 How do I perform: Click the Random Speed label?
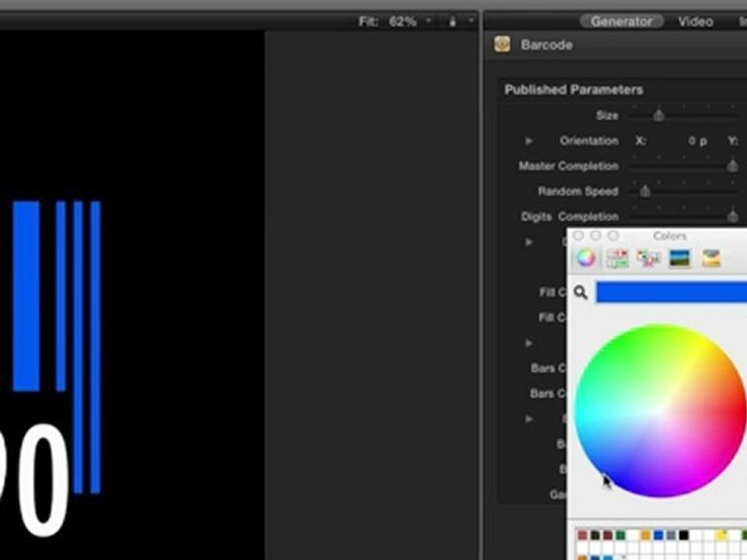pos(578,191)
